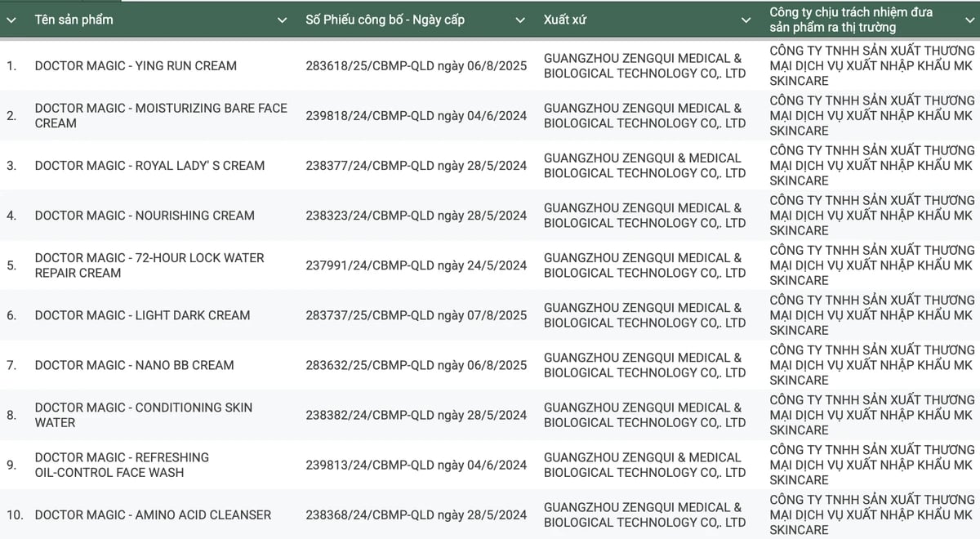
Task: Expand the Xuất xứ column dropdown arrow
Action: [746, 20]
